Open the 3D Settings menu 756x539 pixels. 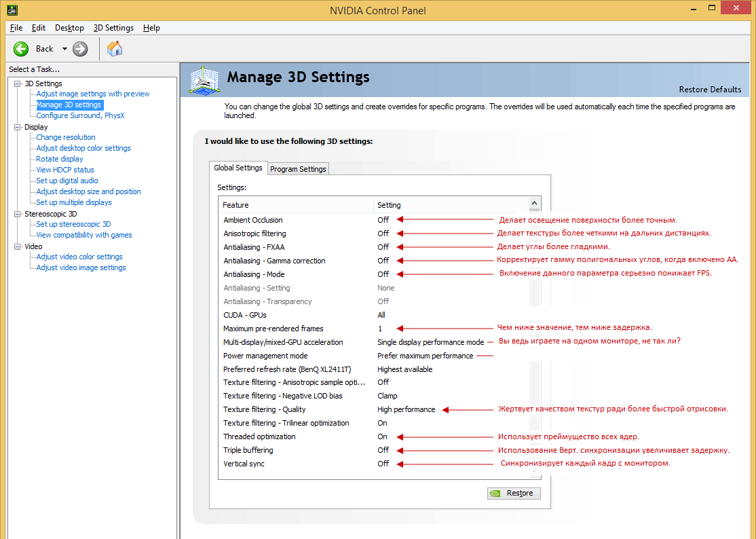(x=113, y=28)
